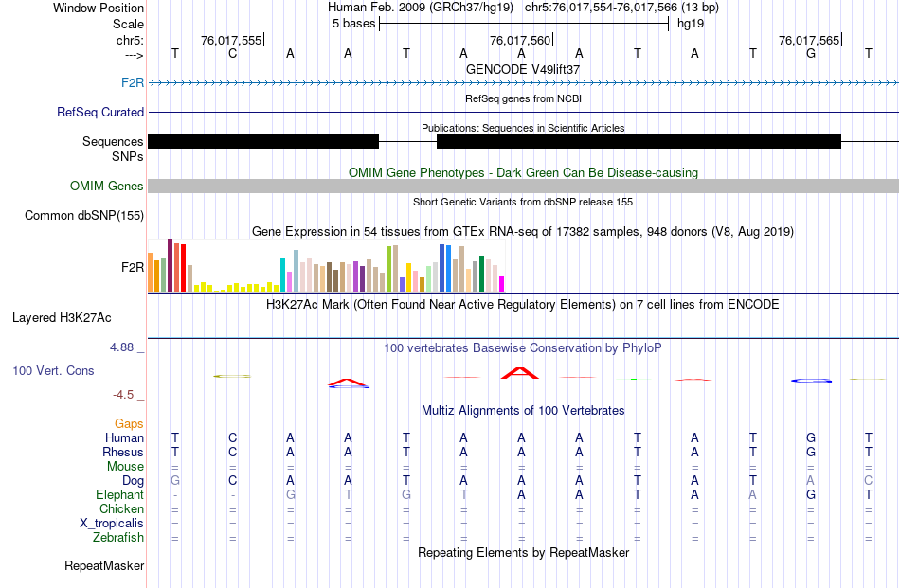Select the Rhesus alignment row label
The width and height of the screenshot is (900, 588).
tap(123, 452)
